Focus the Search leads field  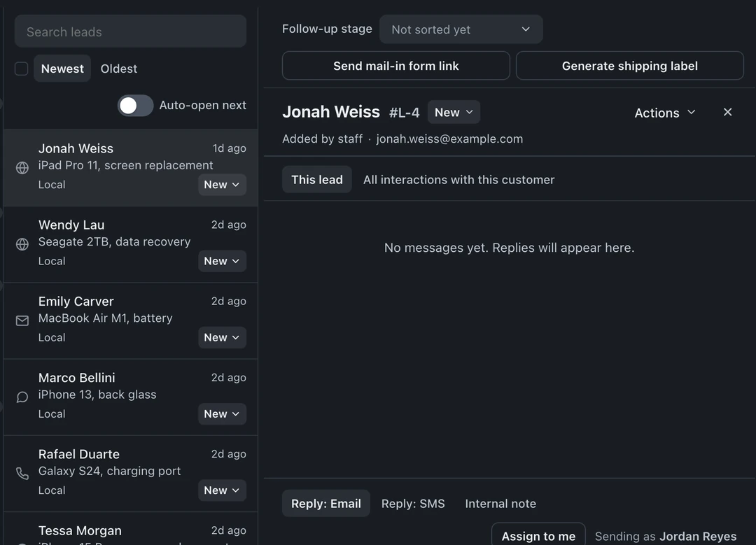point(130,31)
